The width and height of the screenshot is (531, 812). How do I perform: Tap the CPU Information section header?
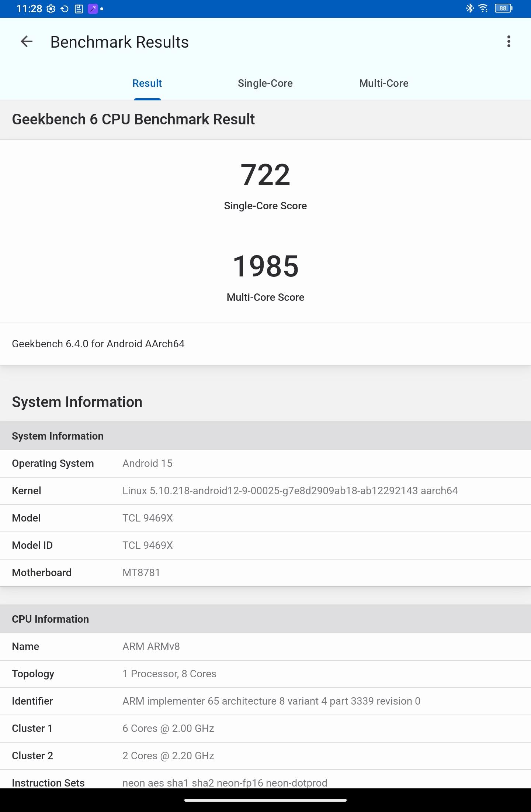265,619
